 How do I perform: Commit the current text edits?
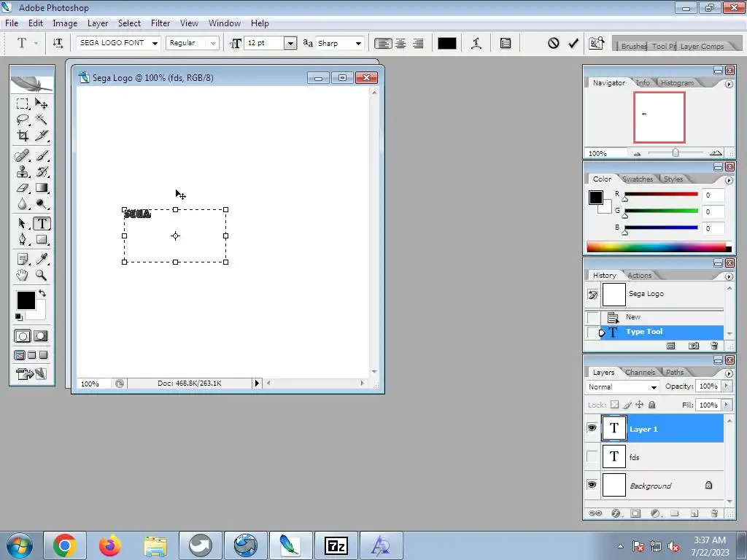pyautogui.click(x=573, y=43)
